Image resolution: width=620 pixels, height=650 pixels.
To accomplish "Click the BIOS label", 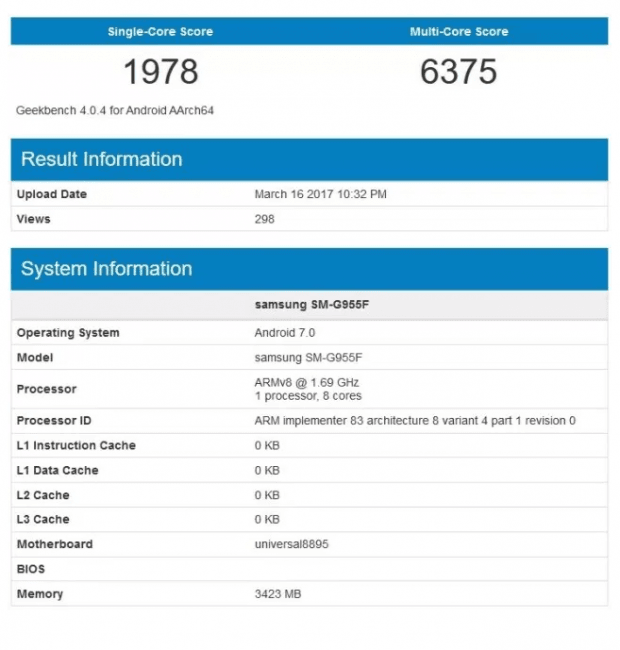I will coord(31,569).
